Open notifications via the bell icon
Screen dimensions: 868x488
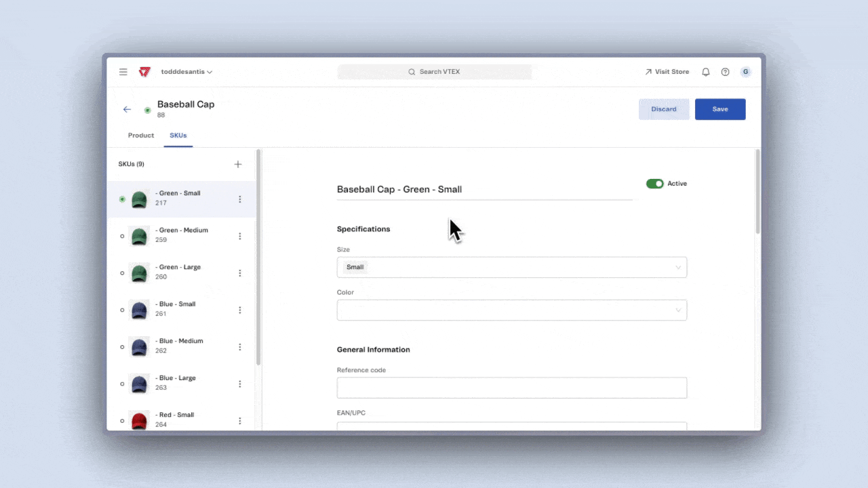[705, 72]
